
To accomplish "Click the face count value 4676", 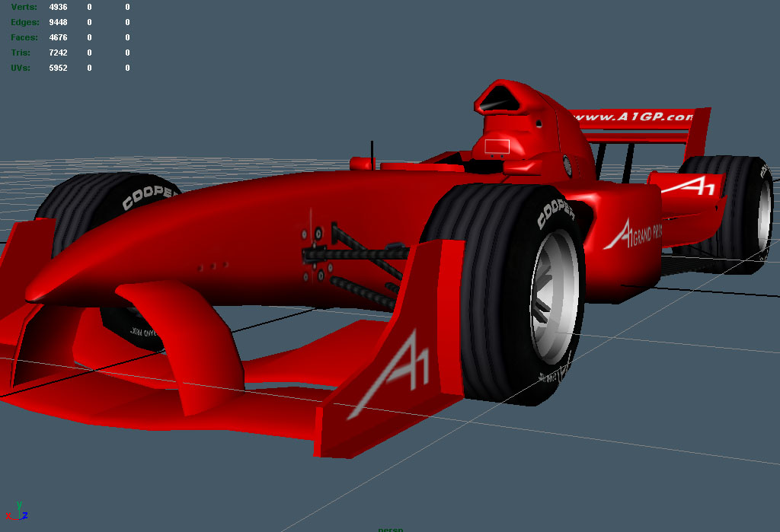I will [x=58, y=37].
